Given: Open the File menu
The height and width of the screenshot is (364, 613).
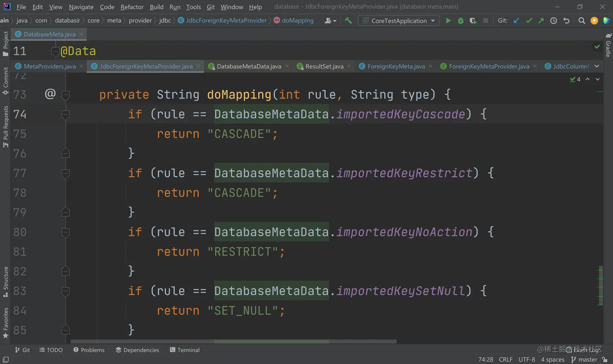Looking at the screenshot, I should coord(21,7).
